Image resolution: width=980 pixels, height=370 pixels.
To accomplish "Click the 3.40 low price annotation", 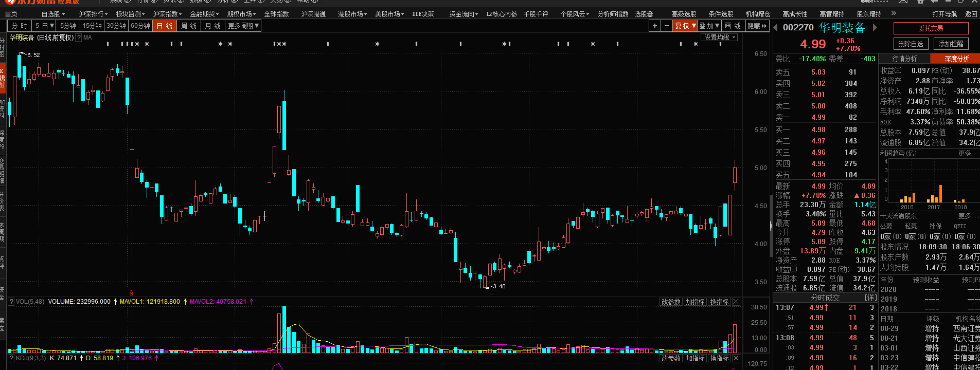I will [x=499, y=286].
